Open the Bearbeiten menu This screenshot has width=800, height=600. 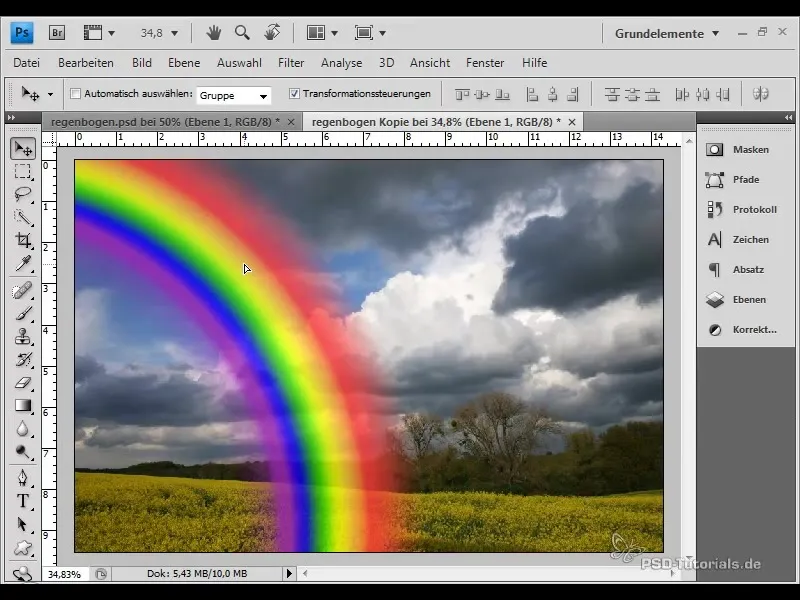point(86,63)
